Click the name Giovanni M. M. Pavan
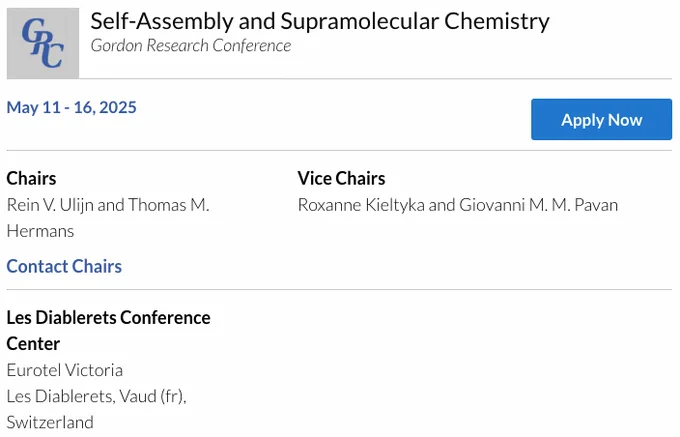Screen dimensions: 680x437 [539, 205]
